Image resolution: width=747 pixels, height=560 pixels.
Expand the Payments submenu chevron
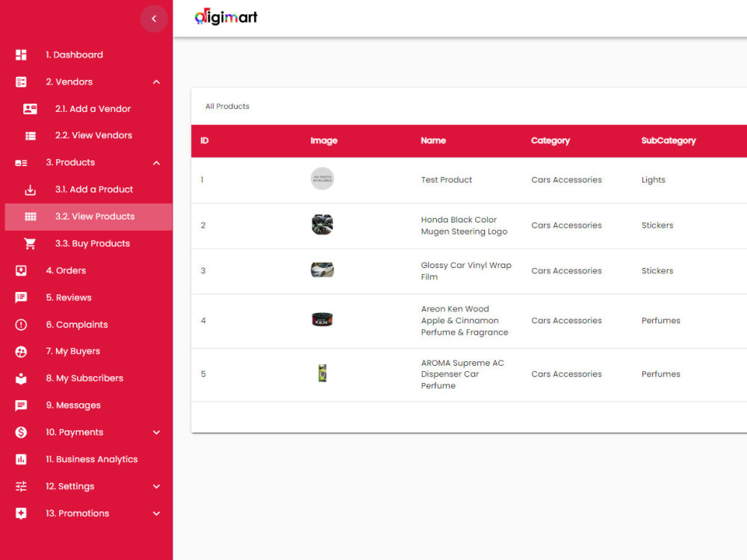coord(156,432)
